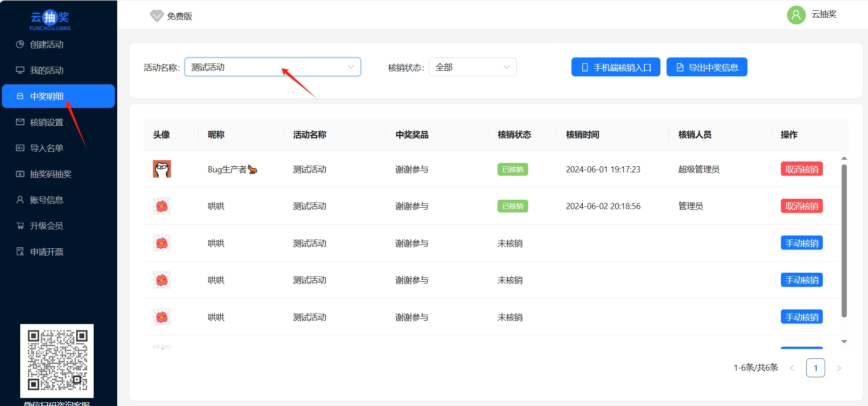
Task: Select 核销设置 sidebar item
Action: tap(46, 122)
